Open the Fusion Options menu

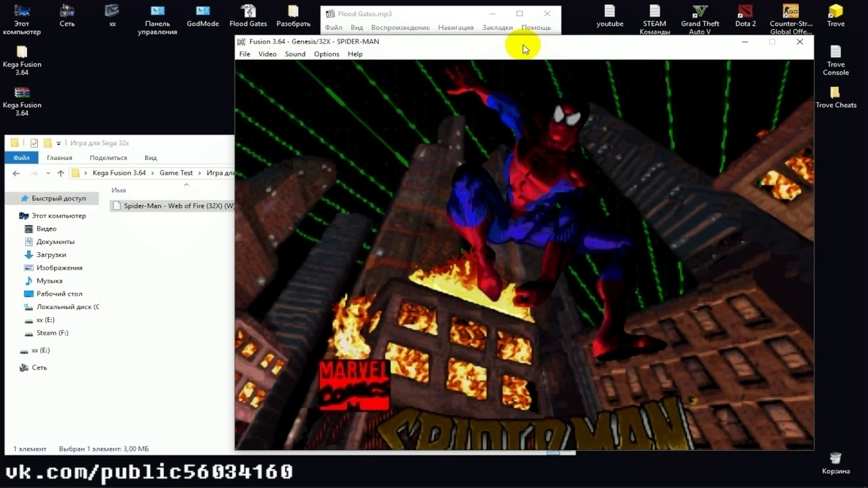(326, 54)
